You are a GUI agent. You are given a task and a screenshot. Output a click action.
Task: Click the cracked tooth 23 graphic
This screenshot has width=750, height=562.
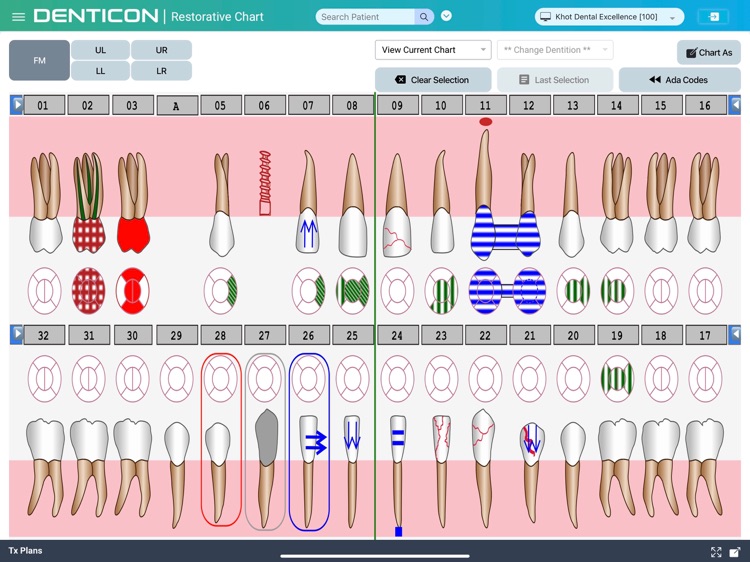(441, 471)
